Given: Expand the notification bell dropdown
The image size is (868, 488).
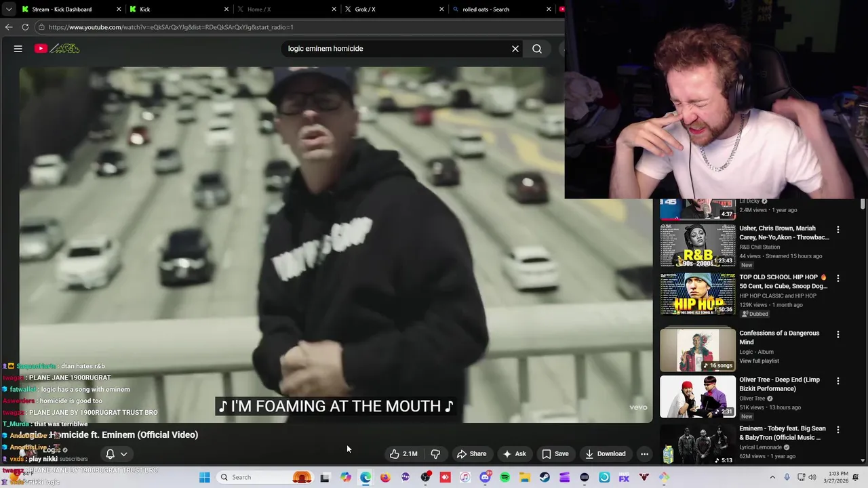Looking at the screenshot, I should click(x=117, y=454).
